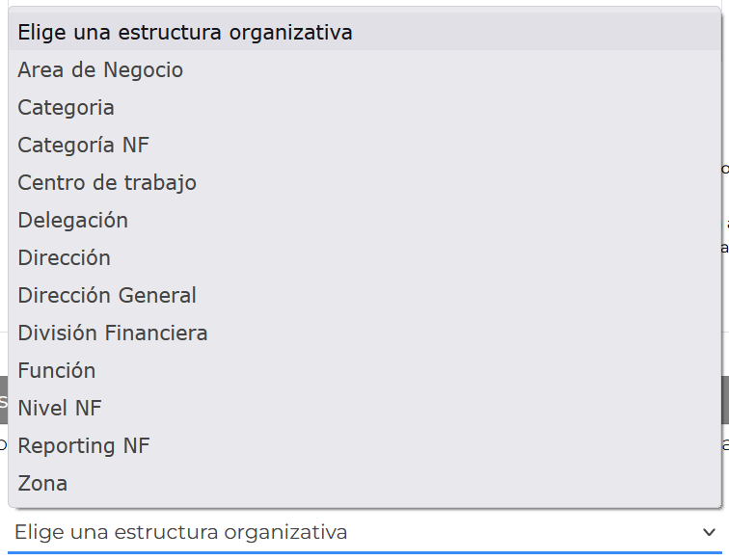Select 'División Financiera' in the list
This screenshot has height=560, width=729.
point(364,333)
